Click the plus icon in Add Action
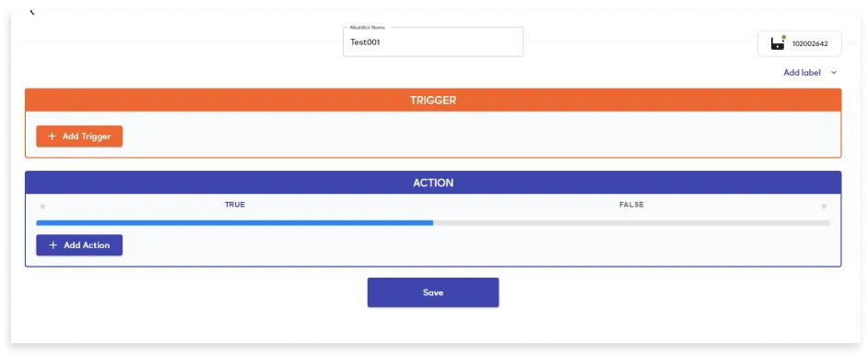This screenshot has height=357, width=868. pos(53,245)
